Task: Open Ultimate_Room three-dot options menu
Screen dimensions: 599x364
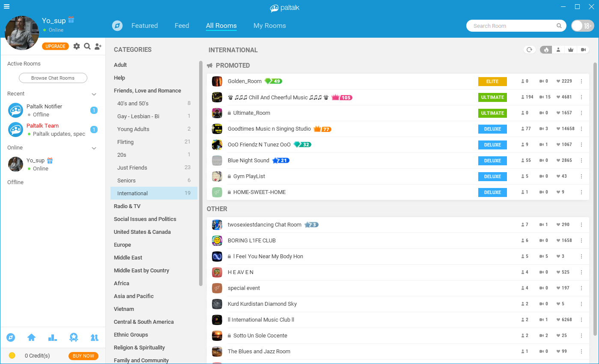Action: [581, 113]
